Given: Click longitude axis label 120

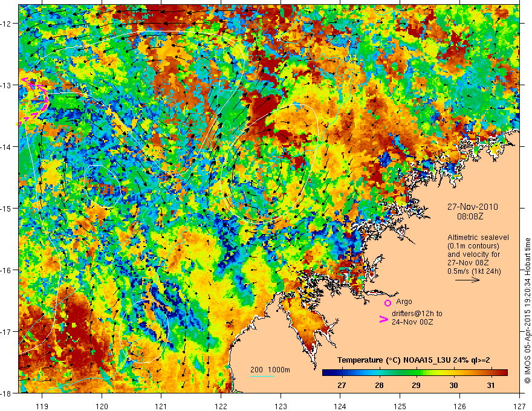Looking at the screenshot, I should coord(102,406).
